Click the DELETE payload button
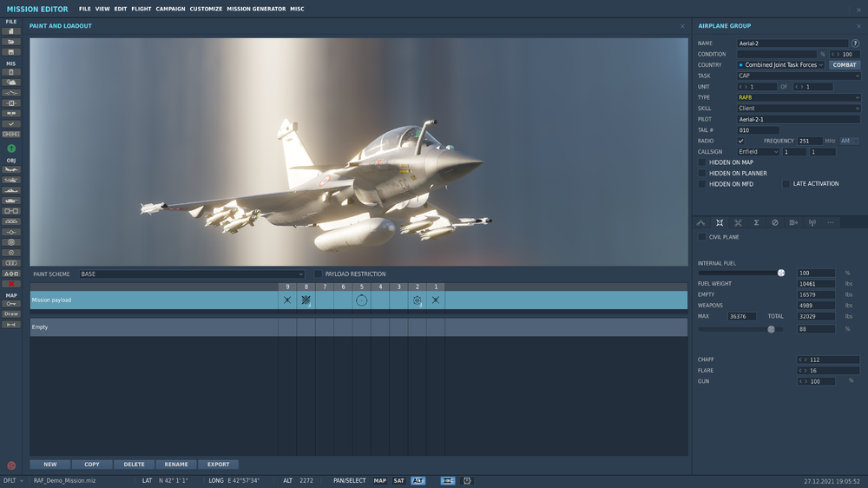The height and width of the screenshot is (488, 868). click(134, 465)
